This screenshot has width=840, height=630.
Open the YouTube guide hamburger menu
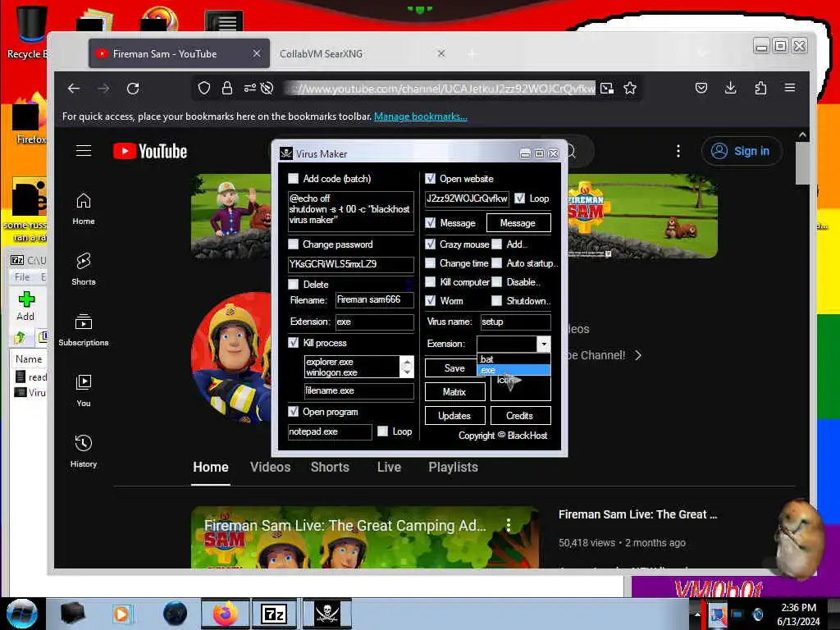pos(84,151)
